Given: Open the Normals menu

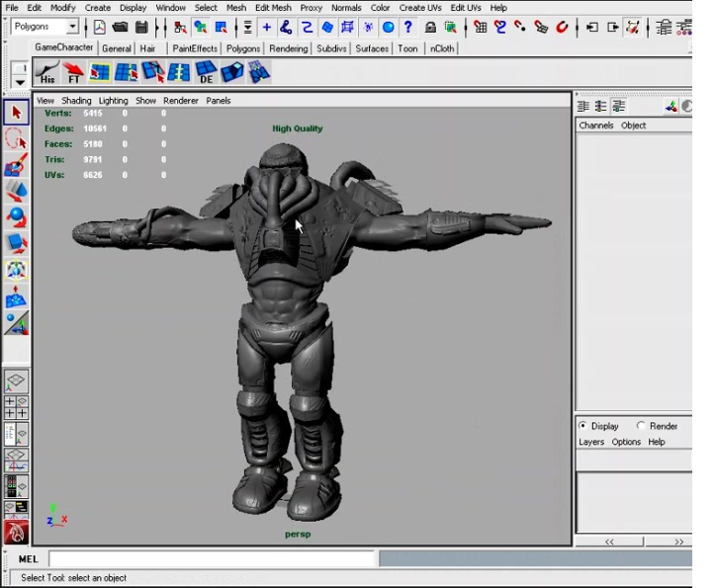Looking at the screenshot, I should (346, 8).
